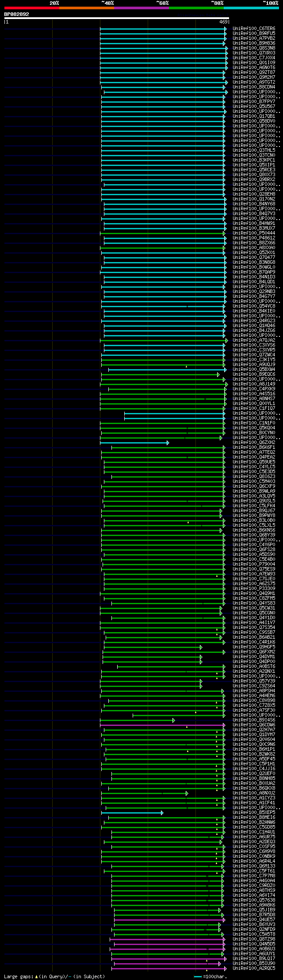Select label UniRef100_Q1HQ46
This screenshot has width=283, height=980.
pyautogui.click(x=254, y=326)
